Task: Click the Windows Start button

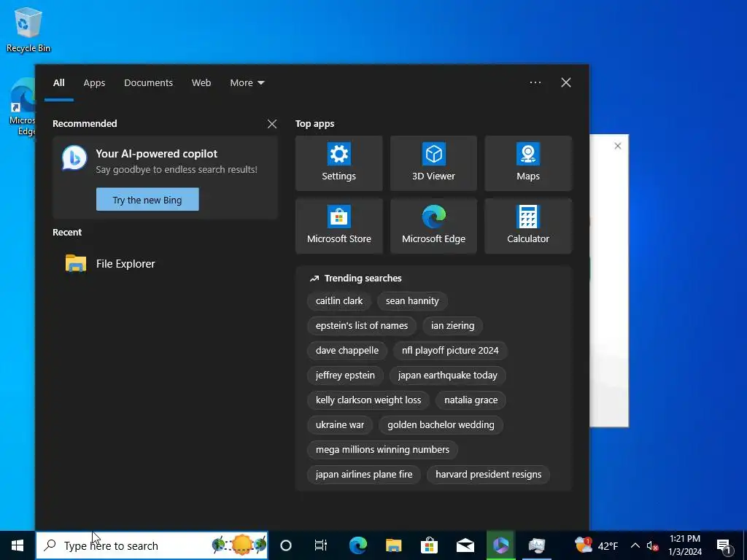Action: click(18, 545)
